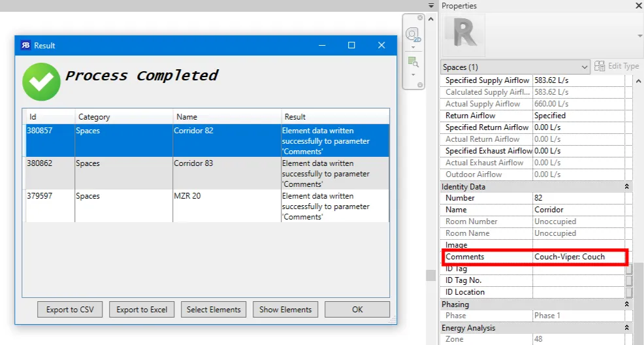The image size is (644, 345).
Task: Edit the Comments value Couch-Viper: Couch
Action: click(x=578, y=257)
